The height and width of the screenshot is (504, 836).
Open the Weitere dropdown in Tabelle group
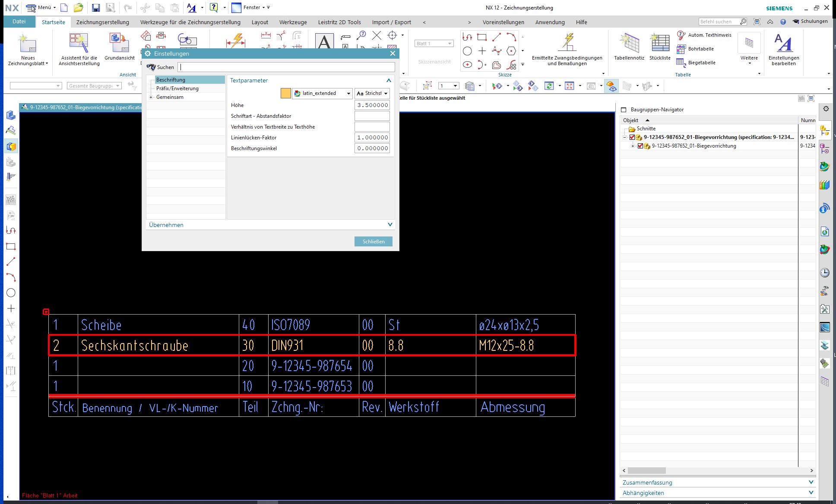click(749, 49)
